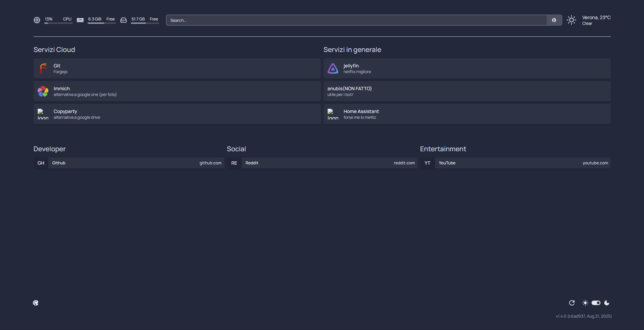Open the color palette theme picker
Screen dimensions: 644x330
coord(36,303)
